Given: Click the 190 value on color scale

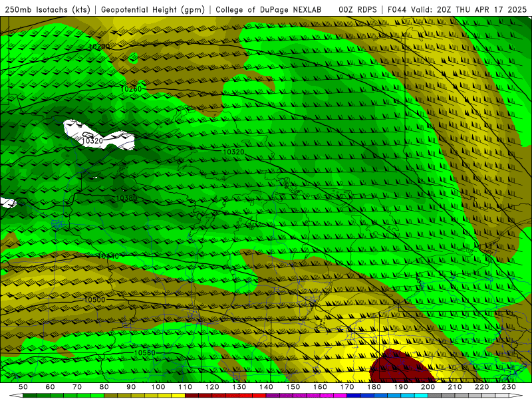Looking at the screenshot, I should [x=401, y=387].
